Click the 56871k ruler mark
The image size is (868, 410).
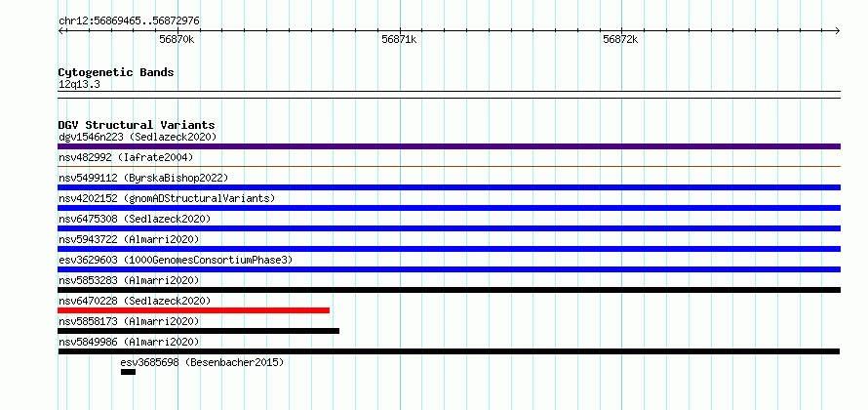click(x=399, y=39)
